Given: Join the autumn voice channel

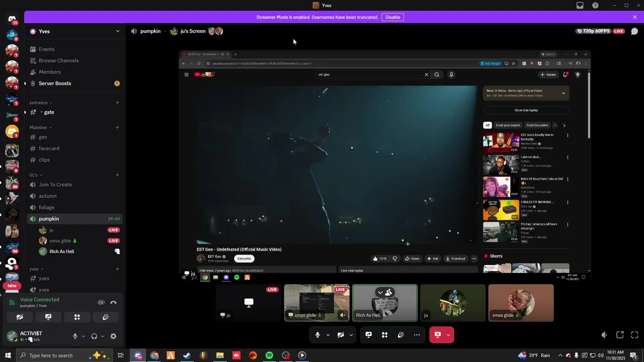Looking at the screenshot, I should tap(74, 196).
